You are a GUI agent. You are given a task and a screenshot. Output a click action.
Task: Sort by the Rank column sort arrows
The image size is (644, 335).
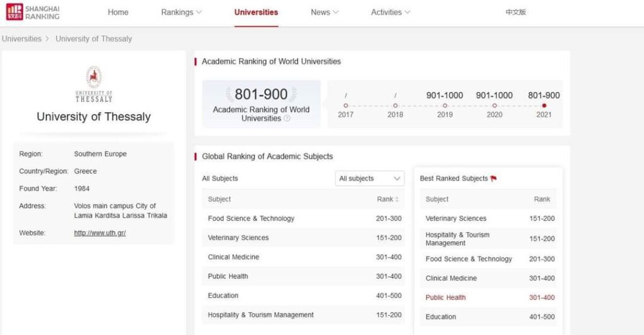click(x=397, y=200)
